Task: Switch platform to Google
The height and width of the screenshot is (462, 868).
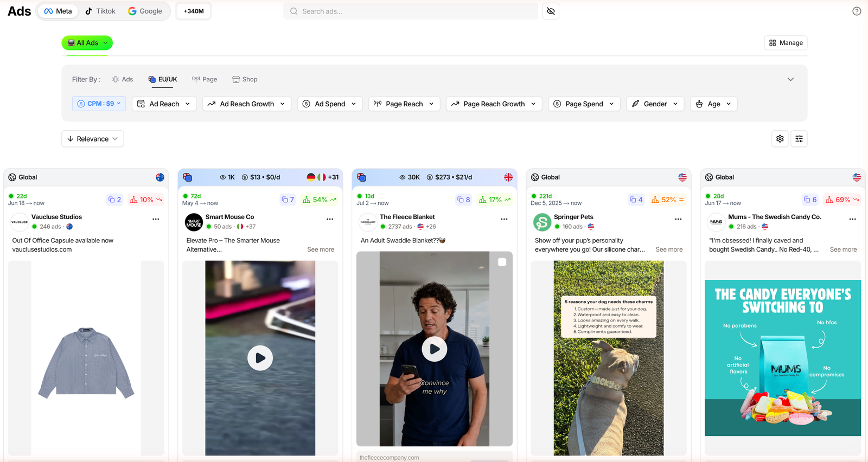Action: (145, 11)
